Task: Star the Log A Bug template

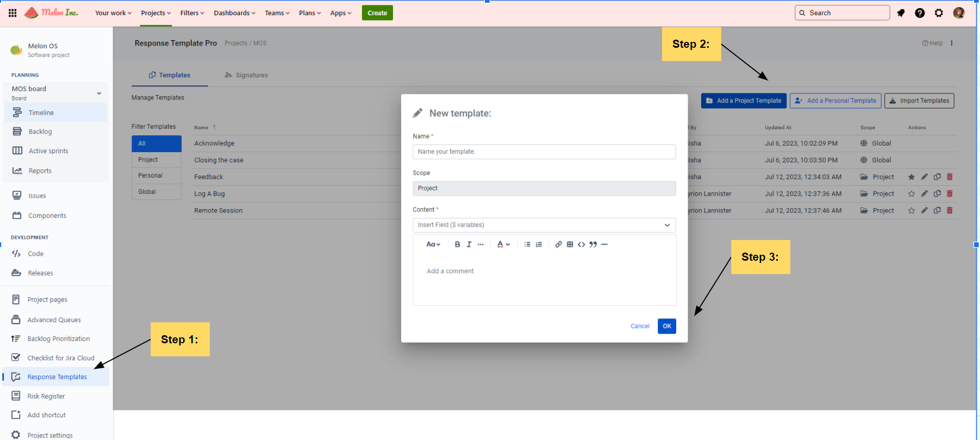Action: coord(911,194)
